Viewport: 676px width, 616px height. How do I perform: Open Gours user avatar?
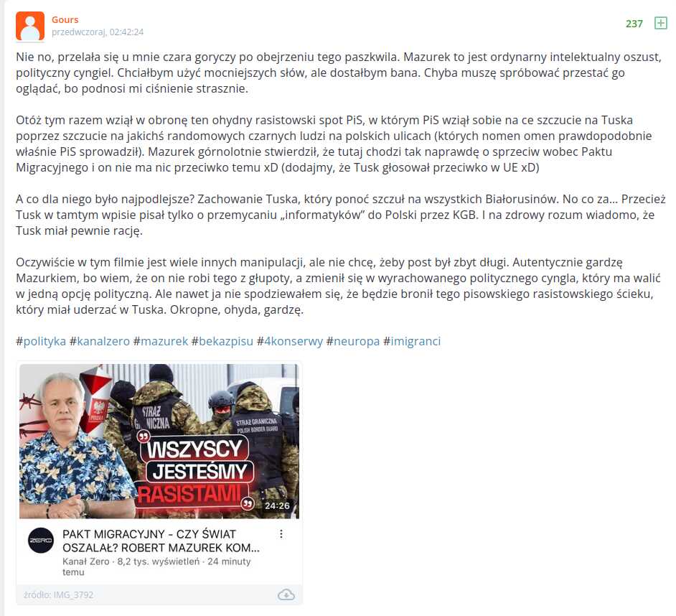(30, 26)
